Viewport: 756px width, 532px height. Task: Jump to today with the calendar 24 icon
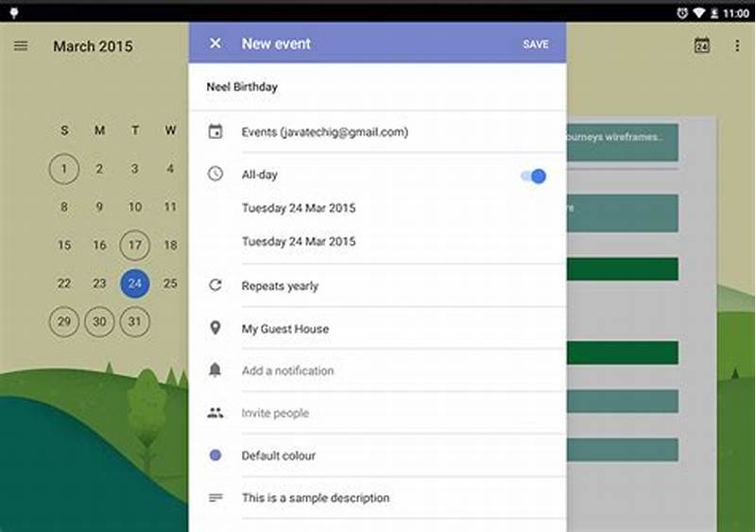point(701,45)
